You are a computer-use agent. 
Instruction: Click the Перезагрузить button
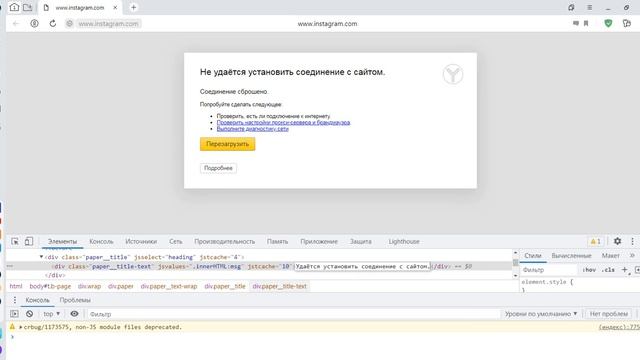227,144
